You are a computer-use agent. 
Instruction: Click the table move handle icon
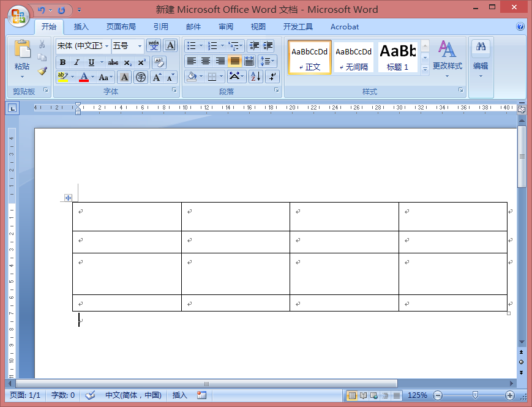68,198
